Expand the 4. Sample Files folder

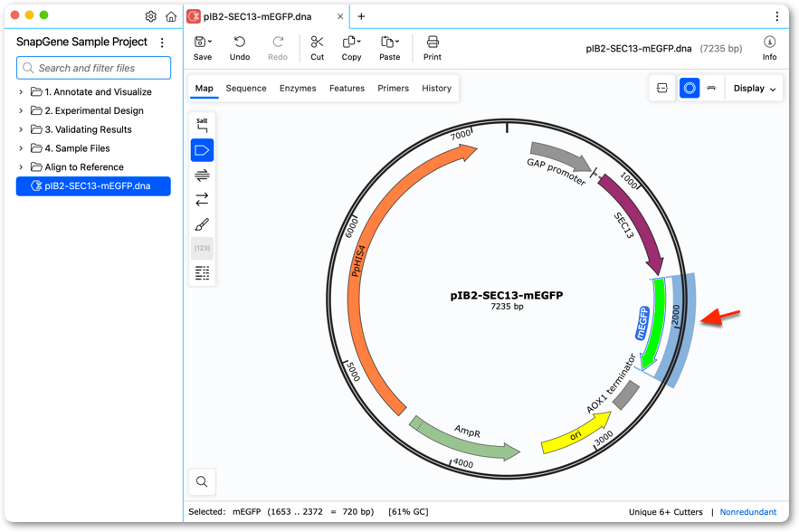pyautogui.click(x=21, y=148)
